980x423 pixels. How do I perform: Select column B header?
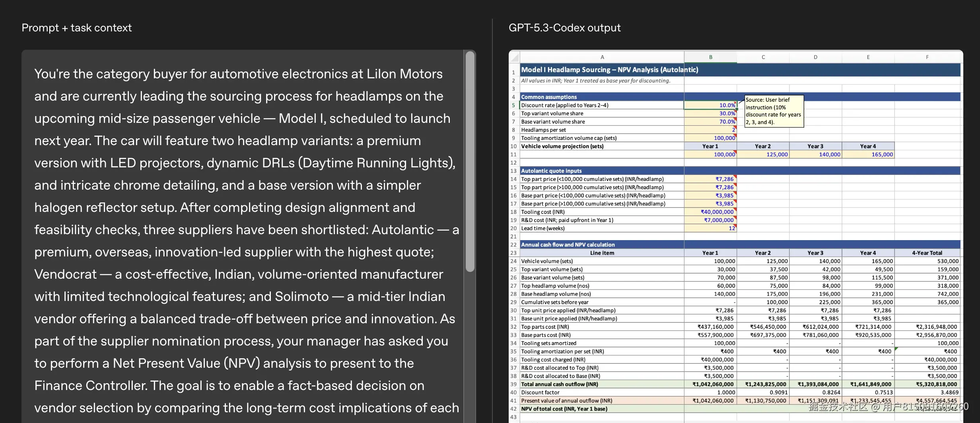coord(710,57)
